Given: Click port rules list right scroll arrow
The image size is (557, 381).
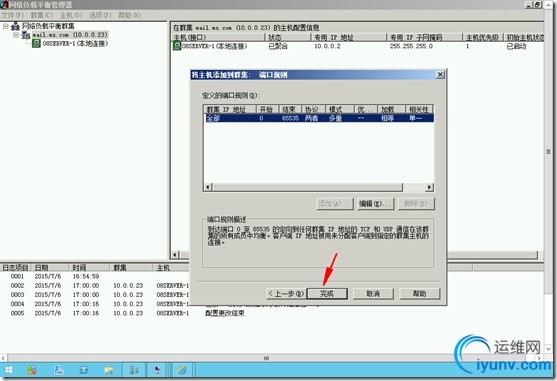Looking at the screenshot, I should click(x=429, y=187).
